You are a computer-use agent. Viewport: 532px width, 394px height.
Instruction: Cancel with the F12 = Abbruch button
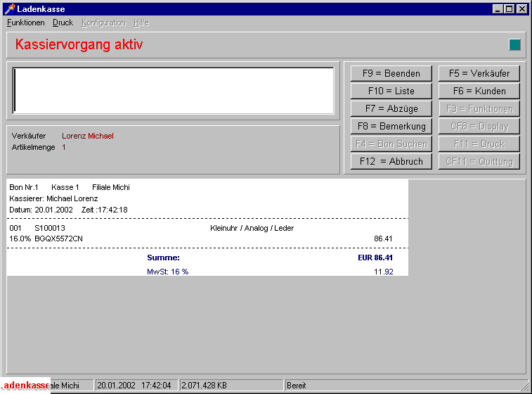(391, 161)
